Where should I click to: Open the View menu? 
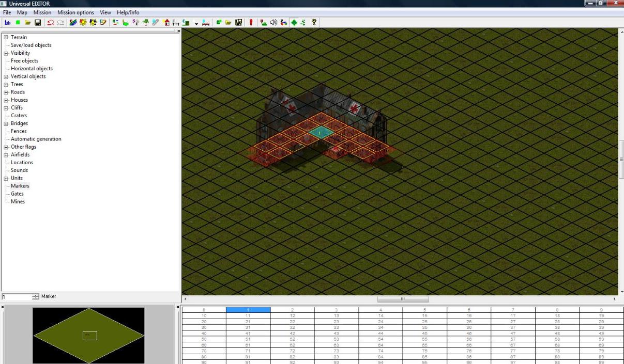105,12
